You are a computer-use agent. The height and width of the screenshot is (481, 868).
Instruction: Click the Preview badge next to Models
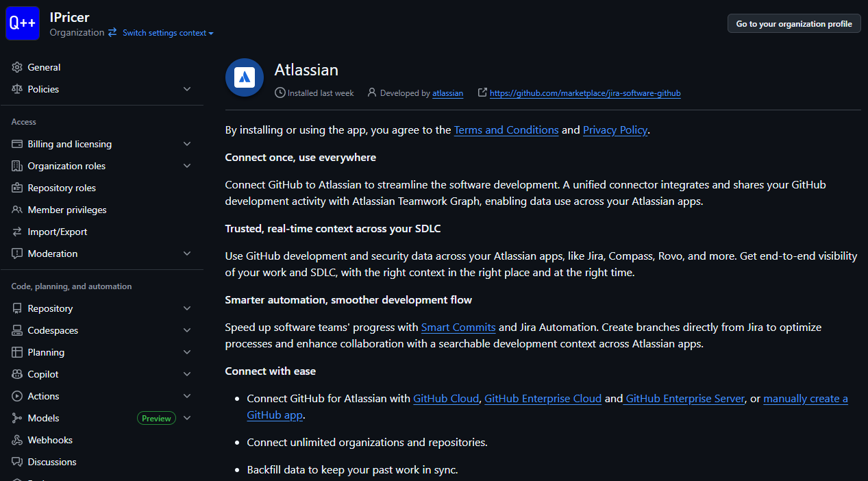pyautogui.click(x=156, y=418)
